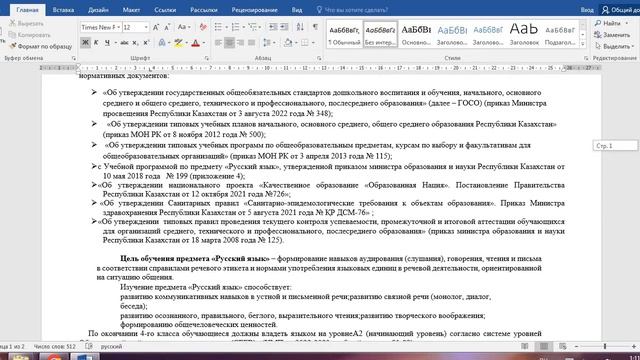Expand font color dropdown arrow
640x360 pixels.
(204, 42)
